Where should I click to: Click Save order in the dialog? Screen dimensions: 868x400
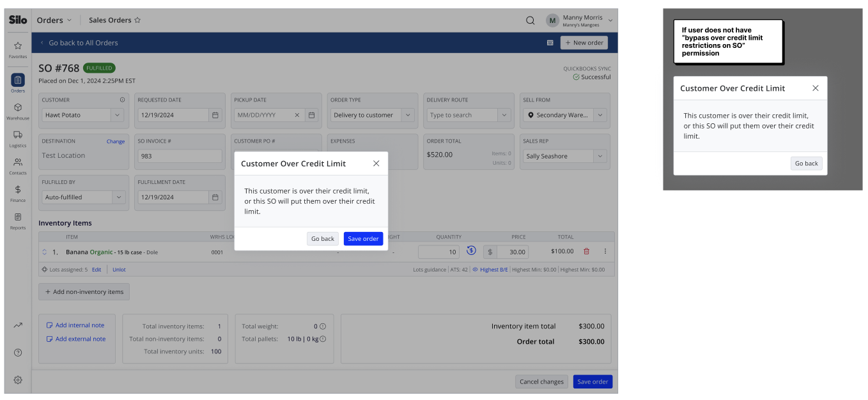[363, 238]
